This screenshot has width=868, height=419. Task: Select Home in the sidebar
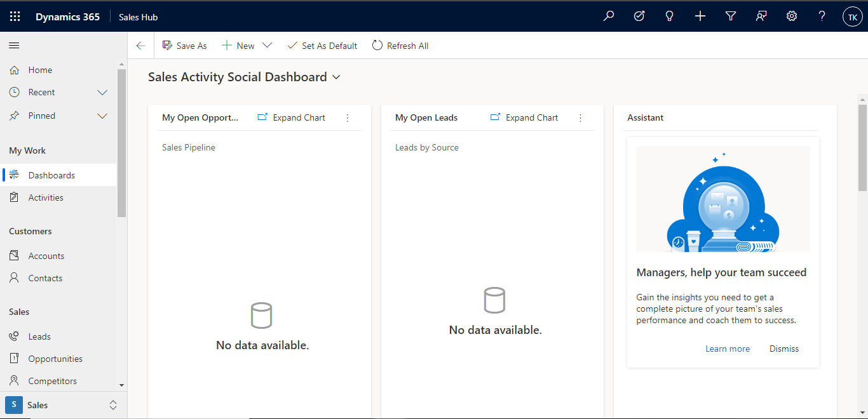(40, 69)
